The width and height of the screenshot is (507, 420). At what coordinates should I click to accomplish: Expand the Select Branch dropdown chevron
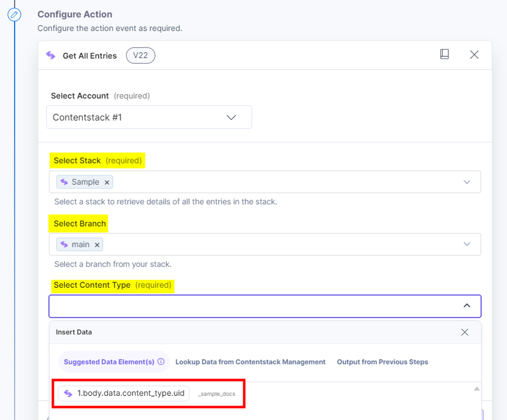click(x=467, y=244)
